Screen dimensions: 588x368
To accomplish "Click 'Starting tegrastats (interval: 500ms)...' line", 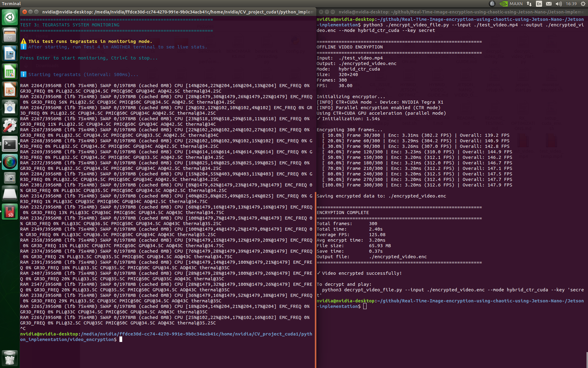I will click(x=83, y=75).
